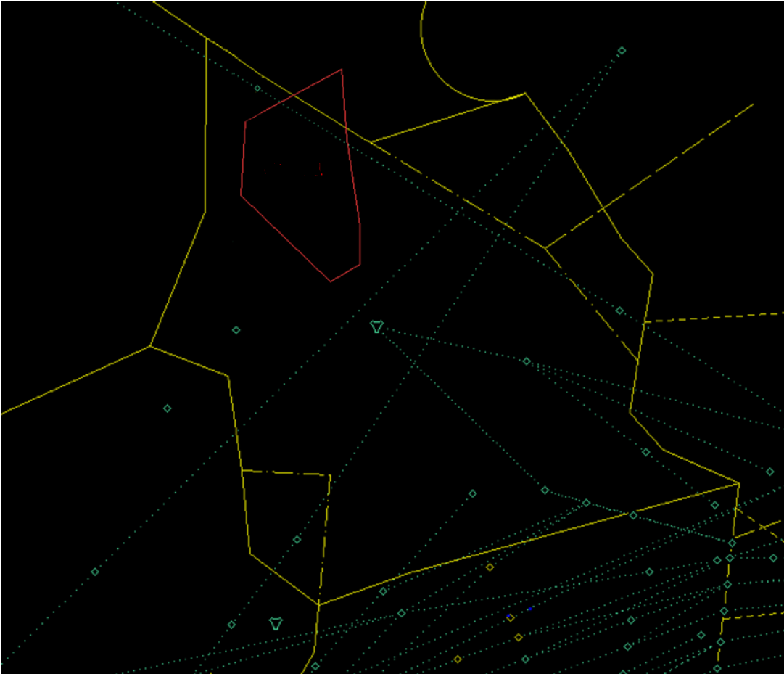Select the waypoint diamond east of the central VOR where dotted routes converge
The width and height of the screenshot is (784, 674).
click(527, 361)
